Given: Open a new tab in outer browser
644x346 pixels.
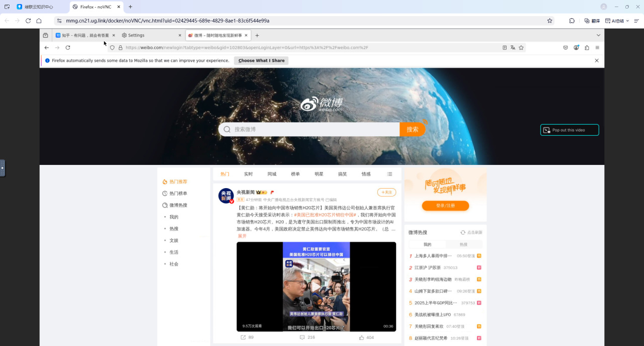Looking at the screenshot, I should click(x=130, y=7).
